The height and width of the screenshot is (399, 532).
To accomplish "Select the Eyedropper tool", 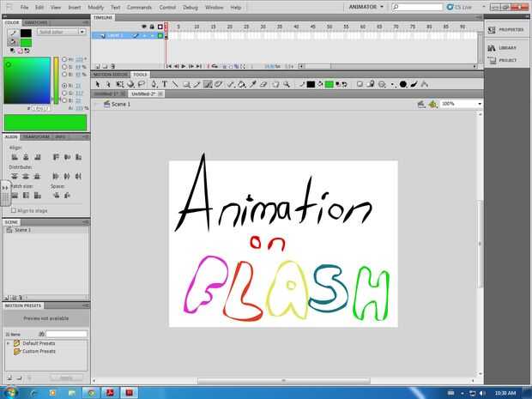I will point(253,84).
